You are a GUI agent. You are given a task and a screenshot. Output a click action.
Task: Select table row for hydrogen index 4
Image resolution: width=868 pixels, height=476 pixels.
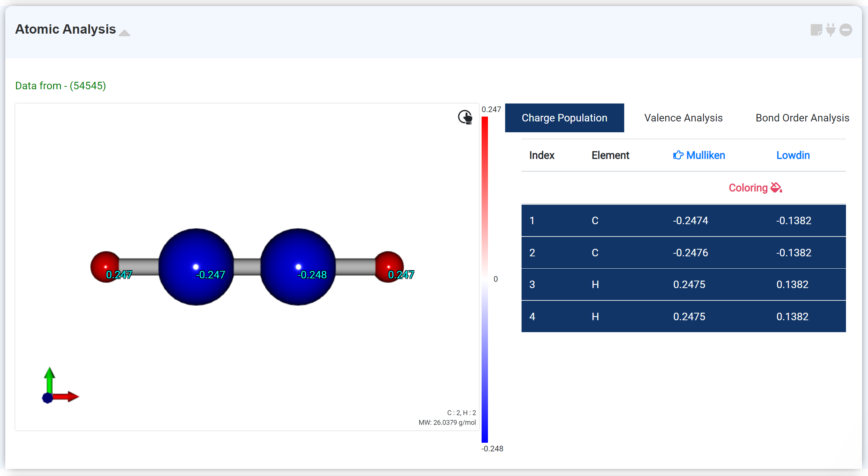(683, 316)
